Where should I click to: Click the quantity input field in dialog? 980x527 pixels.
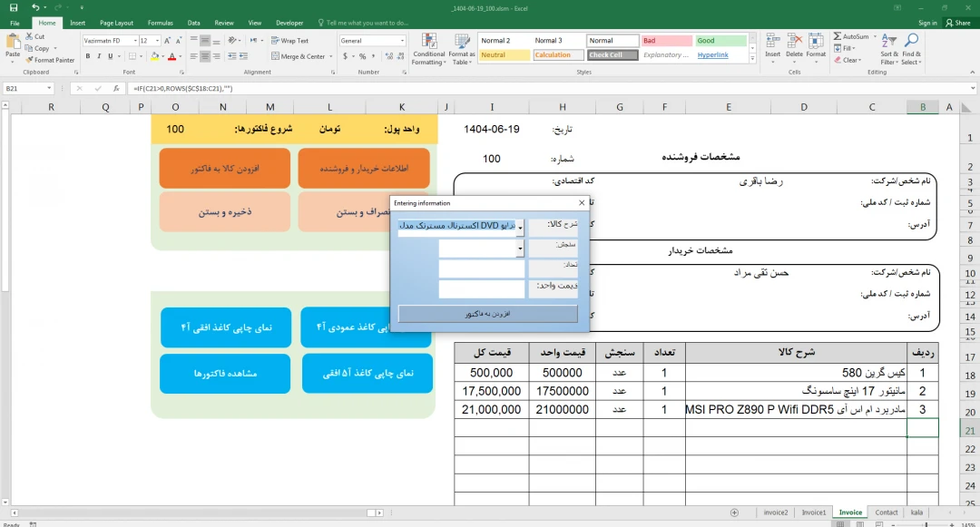481,269
